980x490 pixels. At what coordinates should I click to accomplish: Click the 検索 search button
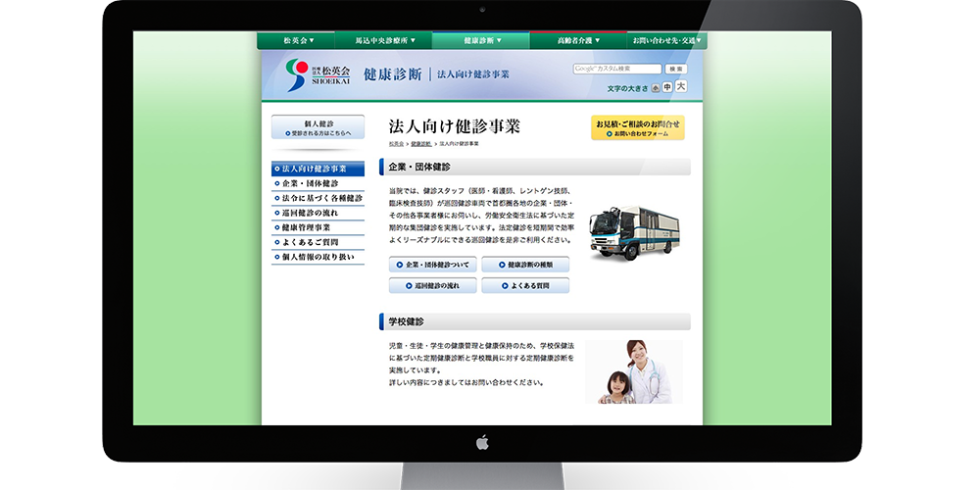tap(675, 69)
